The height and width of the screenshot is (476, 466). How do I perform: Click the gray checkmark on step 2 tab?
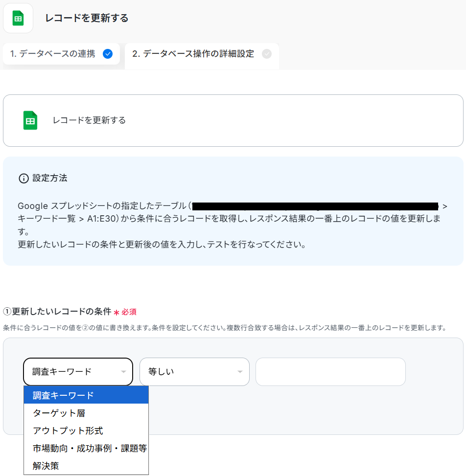266,54
